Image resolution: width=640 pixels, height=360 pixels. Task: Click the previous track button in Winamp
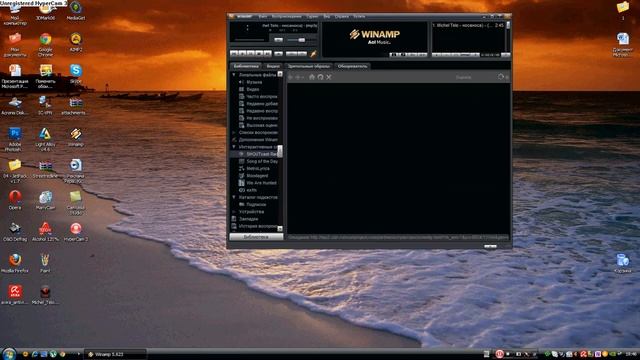tap(234, 53)
